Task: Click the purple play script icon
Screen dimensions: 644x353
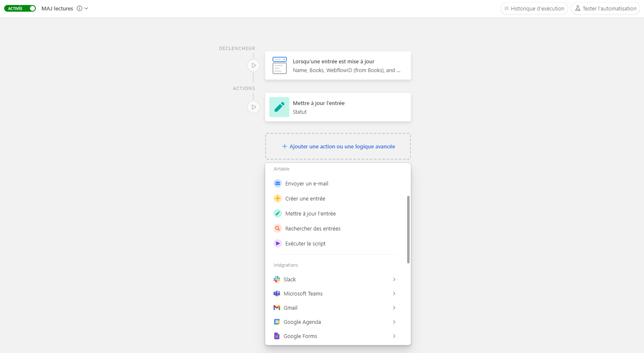Action: click(x=278, y=243)
